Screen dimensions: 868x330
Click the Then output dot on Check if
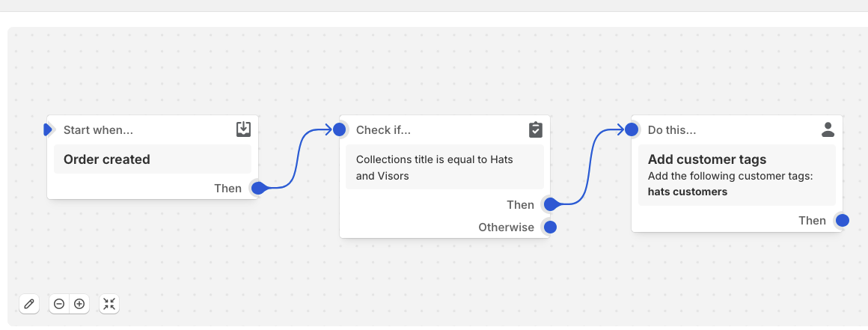[x=550, y=204]
